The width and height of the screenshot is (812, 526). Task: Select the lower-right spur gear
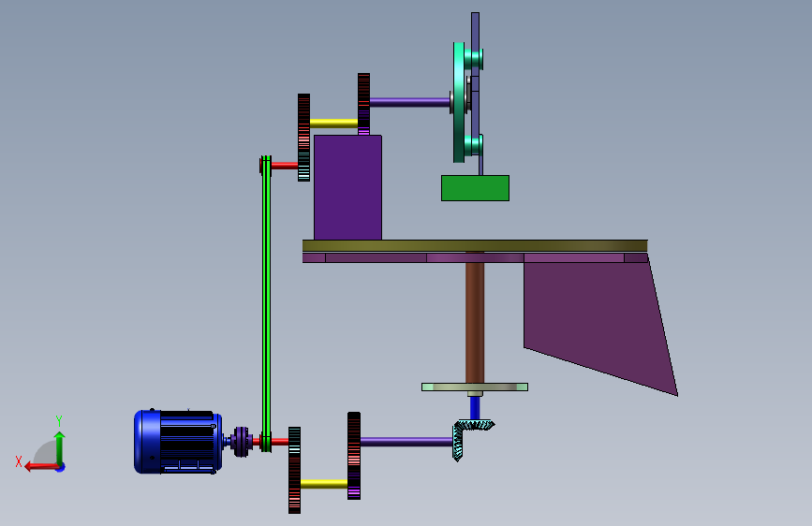tap(354, 456)
